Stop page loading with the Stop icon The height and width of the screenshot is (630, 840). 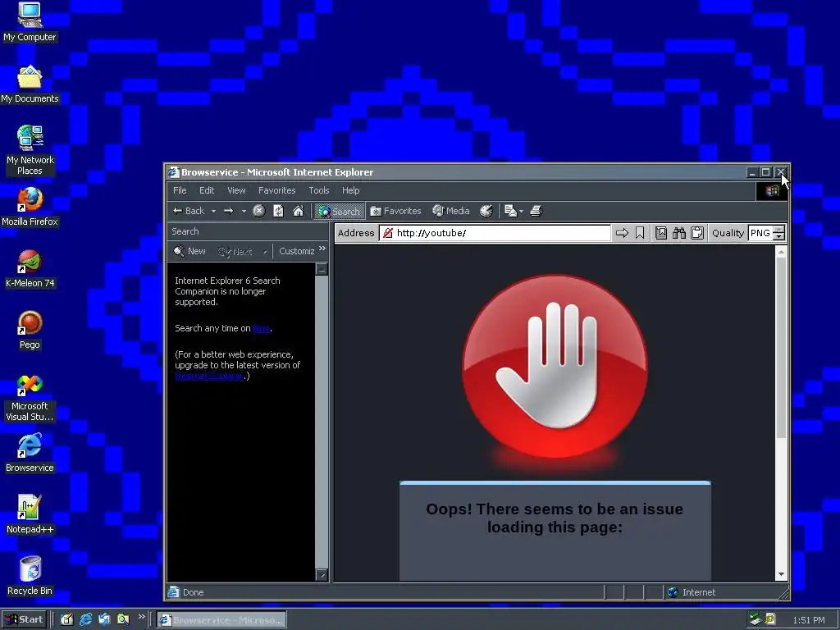pyautogui.click(x=258, y=211)
